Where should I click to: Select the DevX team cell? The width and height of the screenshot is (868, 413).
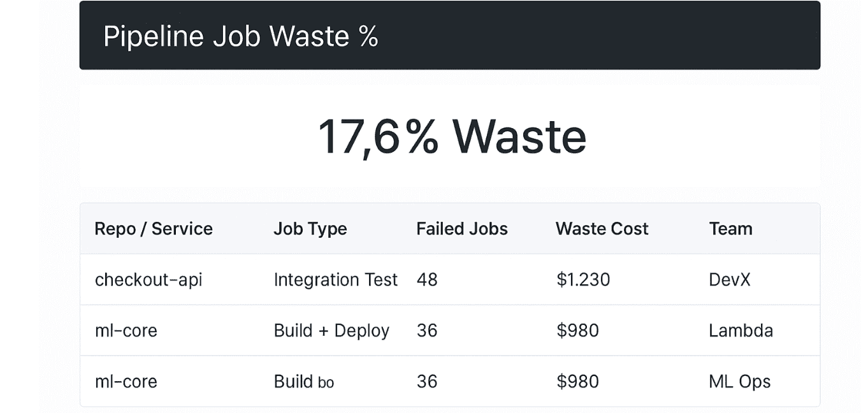tap(730, 280)
